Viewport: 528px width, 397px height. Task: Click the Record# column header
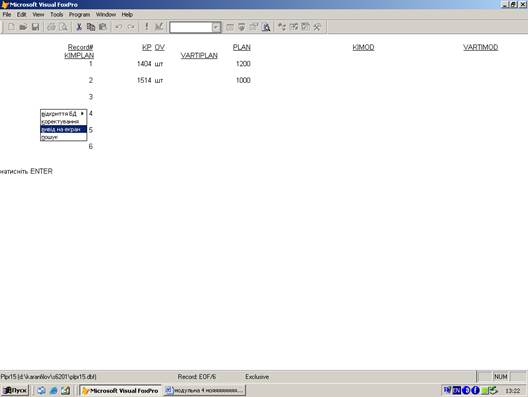[80, 47]
